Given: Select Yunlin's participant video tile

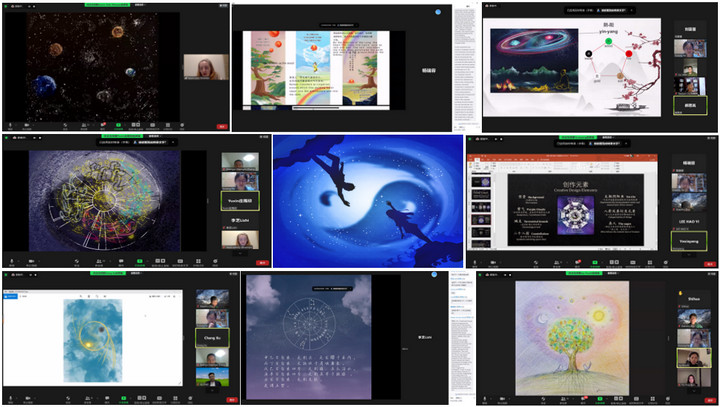Looking at the screenshot, I should (x=239, y=201).
